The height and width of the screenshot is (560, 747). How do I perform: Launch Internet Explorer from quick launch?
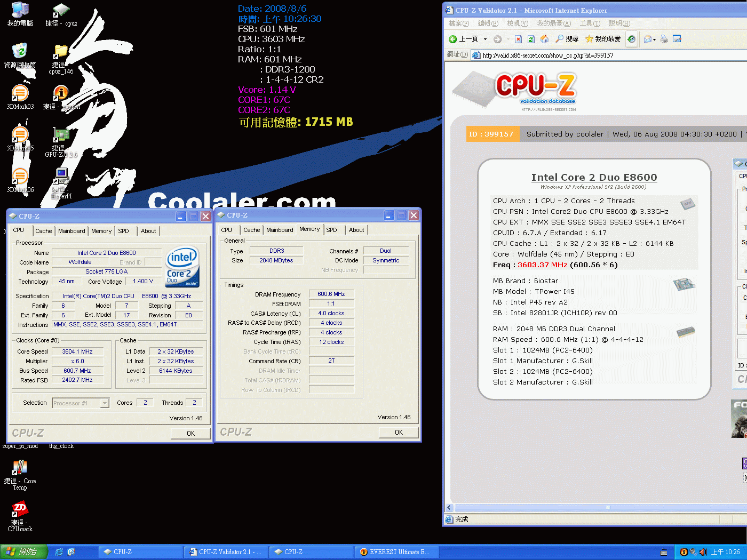click(x=59, y=552)
